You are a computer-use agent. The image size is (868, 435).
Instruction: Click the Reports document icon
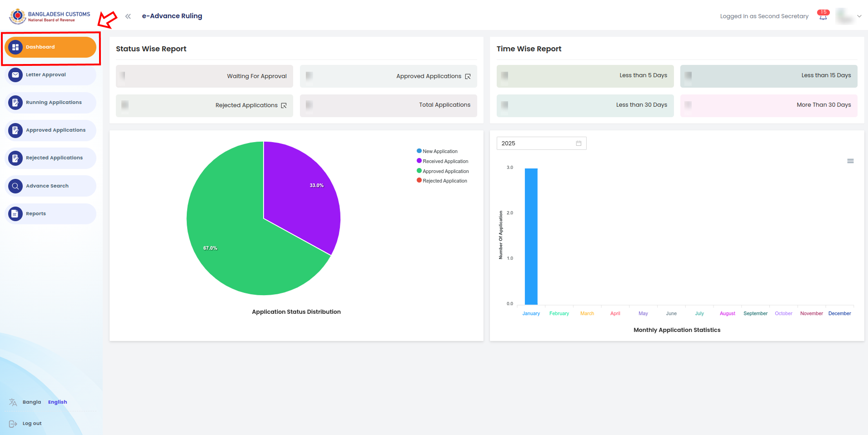coord(15,214)
